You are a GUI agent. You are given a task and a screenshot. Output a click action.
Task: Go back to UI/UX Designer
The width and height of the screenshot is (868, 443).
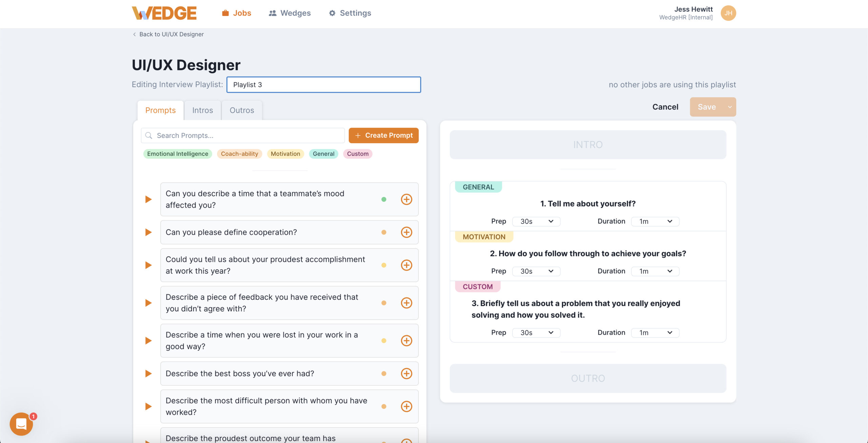point(168,34)
